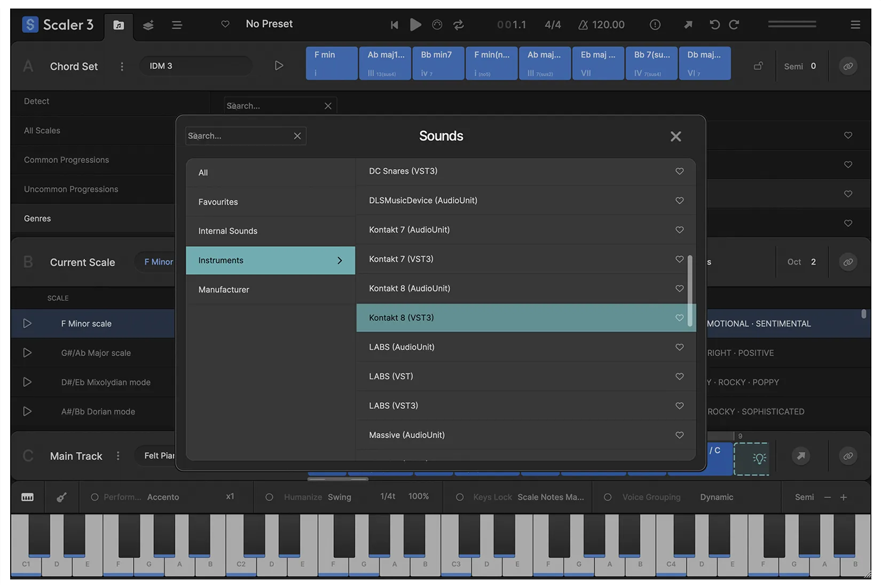881x588 pixels.
Task: Play the F Minor scale preview
Action: 27,324
